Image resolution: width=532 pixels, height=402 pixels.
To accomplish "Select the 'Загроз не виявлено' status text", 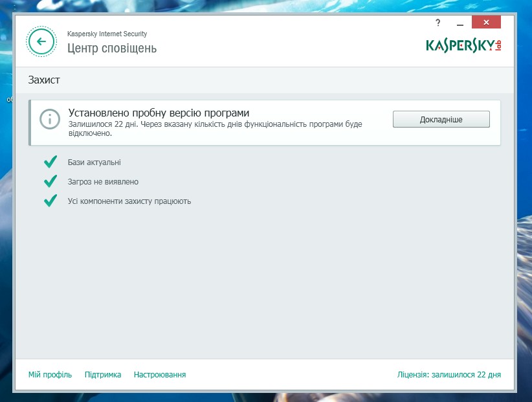I will point(103,182).
